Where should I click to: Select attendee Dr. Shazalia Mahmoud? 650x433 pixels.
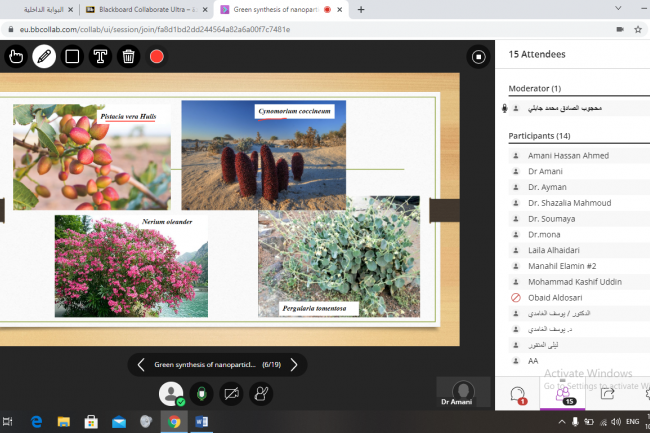tap(580, 203)
